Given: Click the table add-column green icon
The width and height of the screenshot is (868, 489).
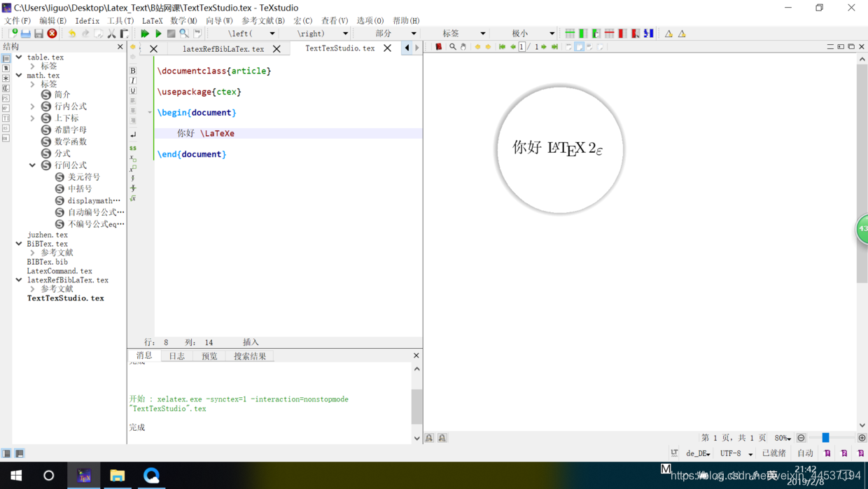Looking at the screenshot, I should (x=583, y=34).
